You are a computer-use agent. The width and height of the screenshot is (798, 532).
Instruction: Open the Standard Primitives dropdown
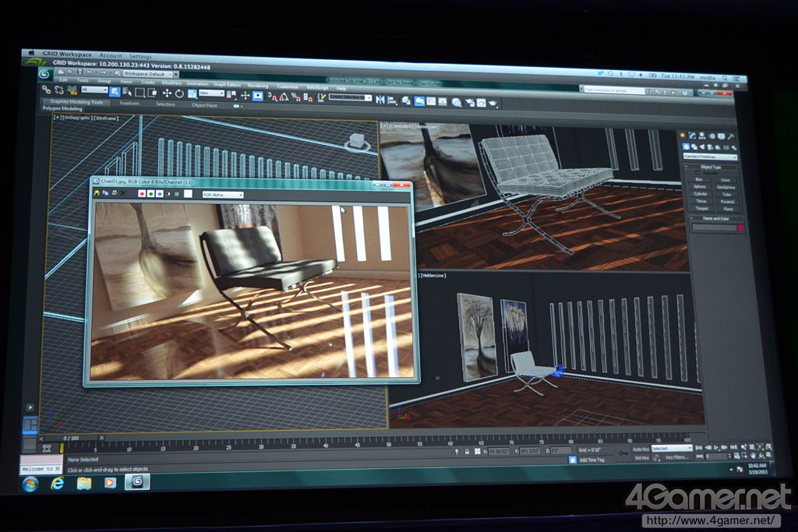tap(710, 157)
